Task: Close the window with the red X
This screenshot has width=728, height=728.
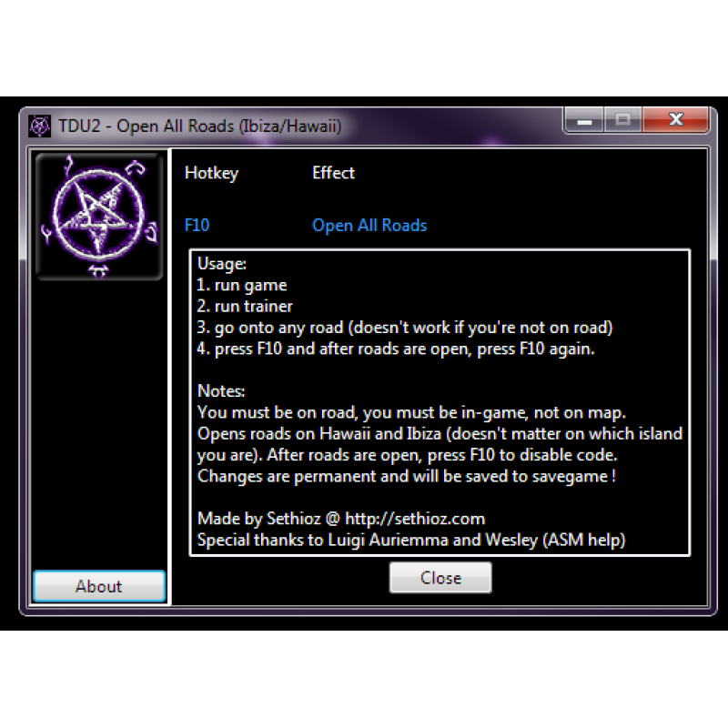Action: click(675, 120)
